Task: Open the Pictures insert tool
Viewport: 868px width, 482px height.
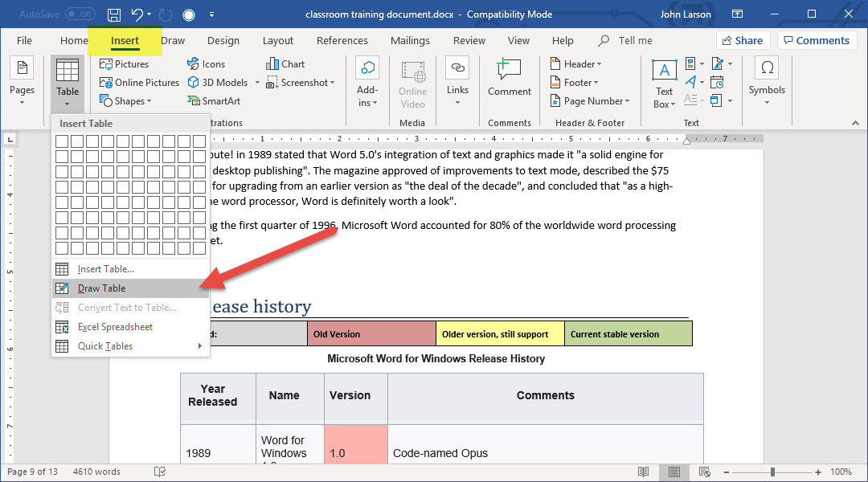Action: (125, 64)
